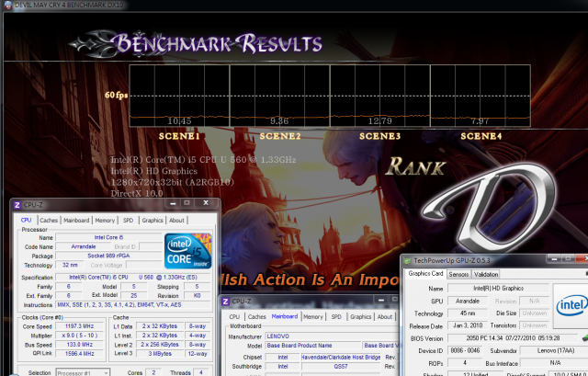
Task: Click the Core Speed value 1197.3 MHz
Action: pos(79,326)
